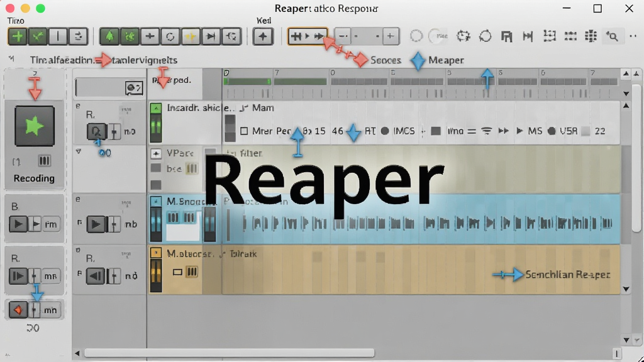Click the search button in first R. track row
644x362 pixels.
[96, 131]
